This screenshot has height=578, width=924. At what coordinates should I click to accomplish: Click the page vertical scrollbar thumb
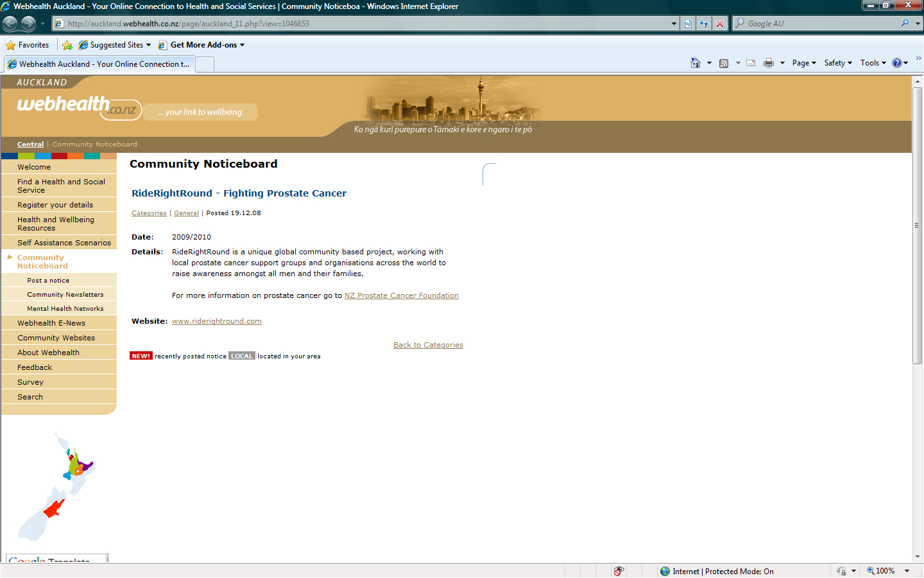[918, 225]
